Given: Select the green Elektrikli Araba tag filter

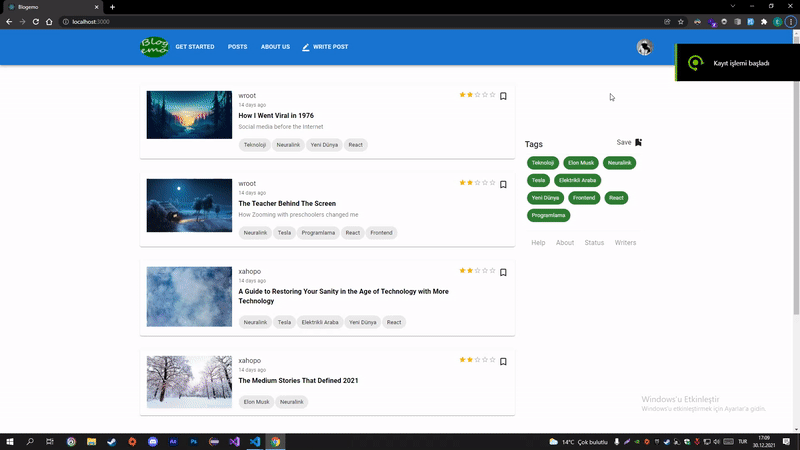Looking at the screenshot, I should 577,180.
